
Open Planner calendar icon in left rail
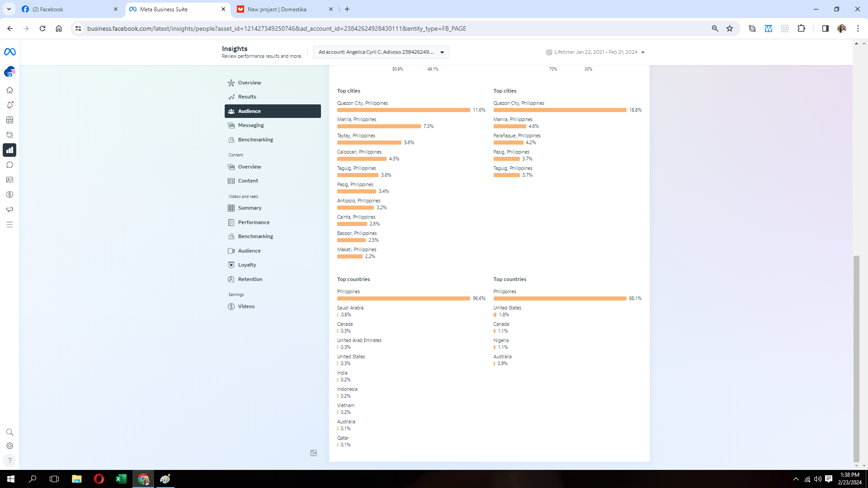[9, 120]
